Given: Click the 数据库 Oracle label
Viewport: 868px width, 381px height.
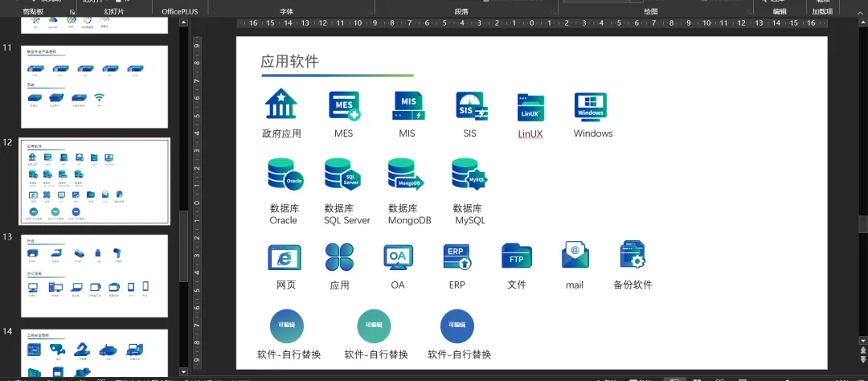Looking at the screenshot, I should click(284, 215).
